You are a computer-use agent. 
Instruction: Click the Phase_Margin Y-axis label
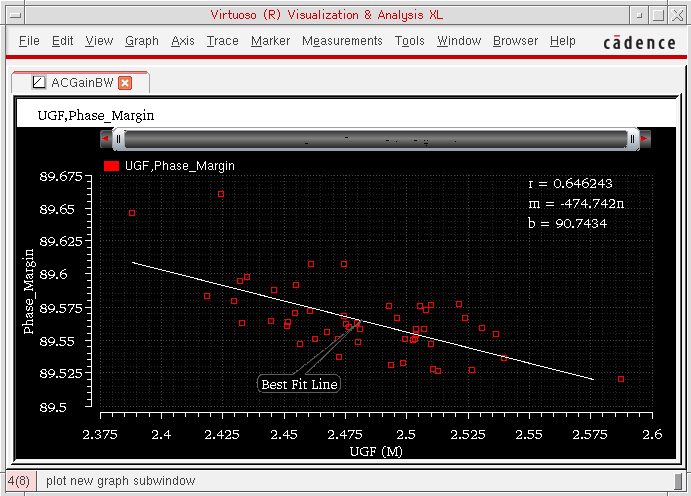(x=28, y=292)
